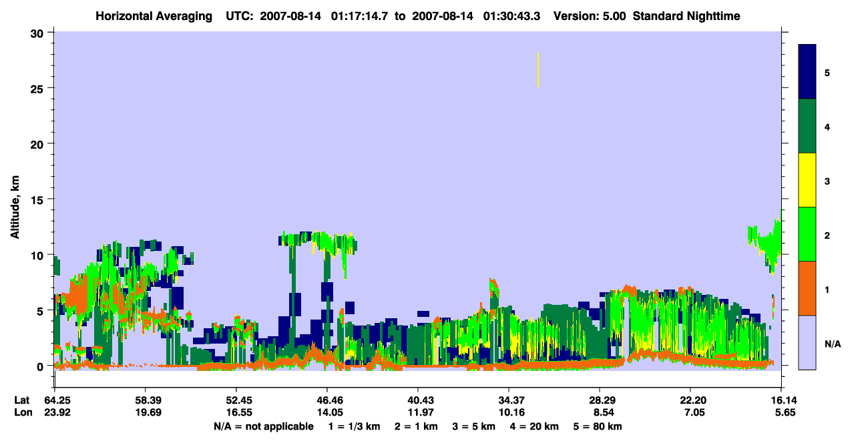Click the orange level 1 colorbar segment

click(807, 288)
